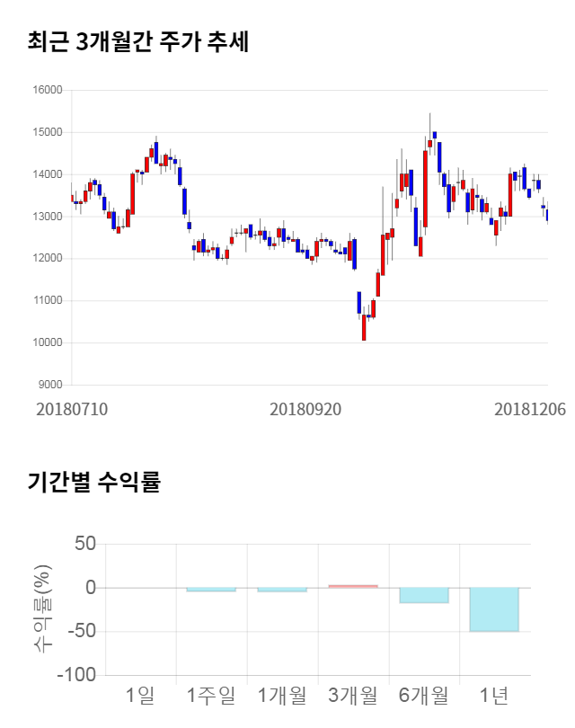Select the 1년 period label
The width and height of the screenshot is (575, 728).
494,695
